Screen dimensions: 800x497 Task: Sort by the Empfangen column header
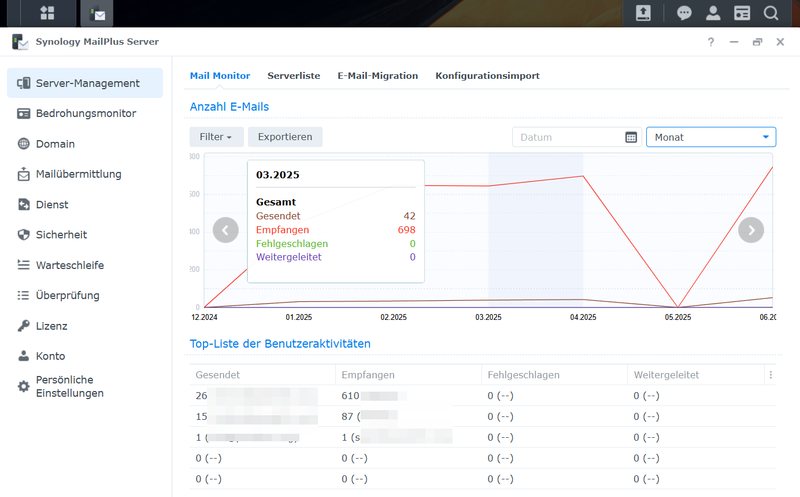click(x=408, y=375)
